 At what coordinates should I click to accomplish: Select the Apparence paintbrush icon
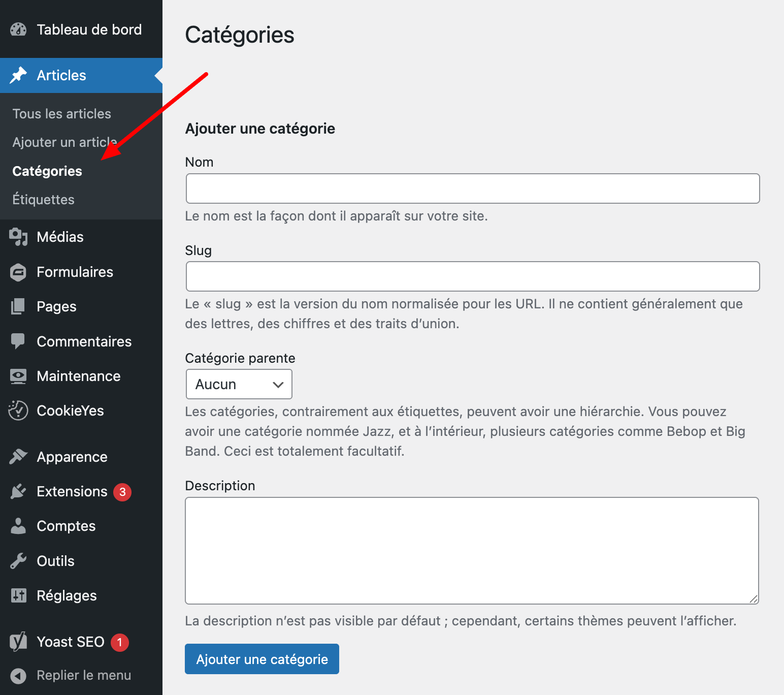(x=18, y=456)
